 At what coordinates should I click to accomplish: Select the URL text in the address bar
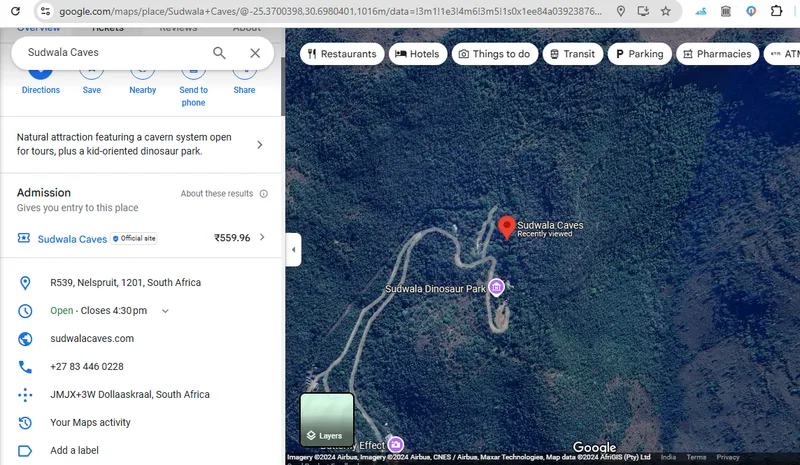pos(330,11)
